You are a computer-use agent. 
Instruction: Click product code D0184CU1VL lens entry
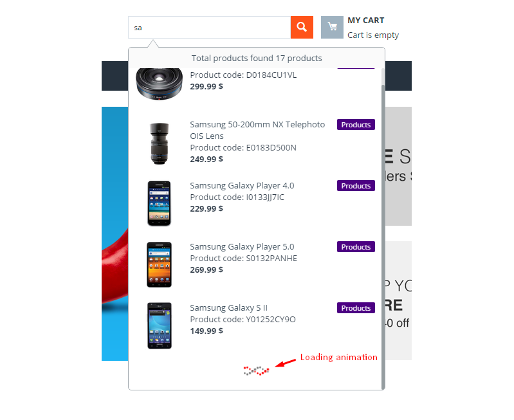(243, 75)
